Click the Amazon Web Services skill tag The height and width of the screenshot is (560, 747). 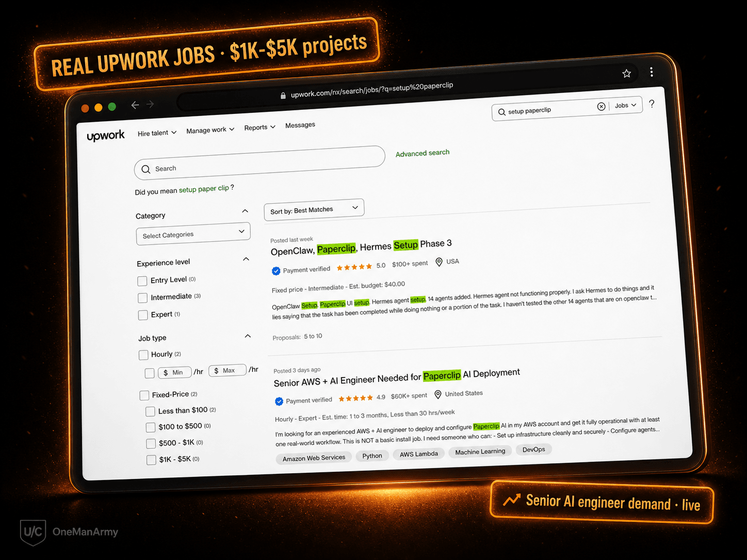click(314, 458)
